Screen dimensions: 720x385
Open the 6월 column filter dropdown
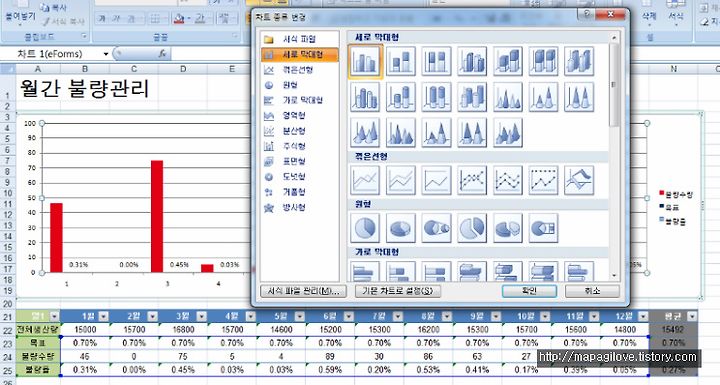tap(349, 317)
